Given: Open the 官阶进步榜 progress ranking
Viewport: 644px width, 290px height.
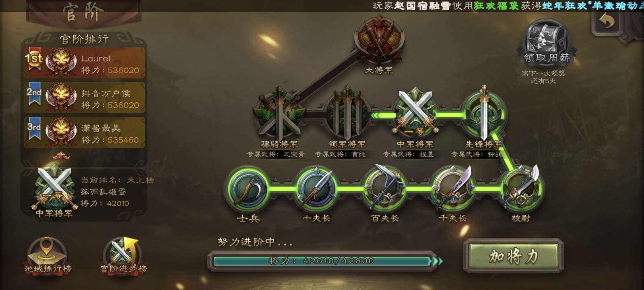Looking at the screenshot, I should click(x=123, y=255).
